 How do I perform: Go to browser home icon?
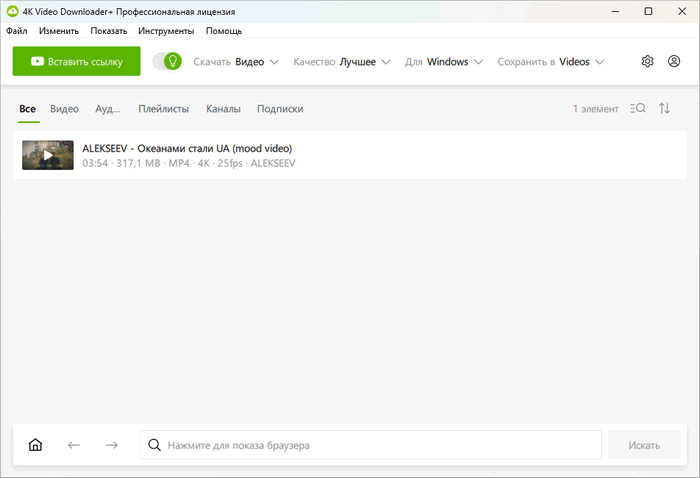tap(35, 445)
